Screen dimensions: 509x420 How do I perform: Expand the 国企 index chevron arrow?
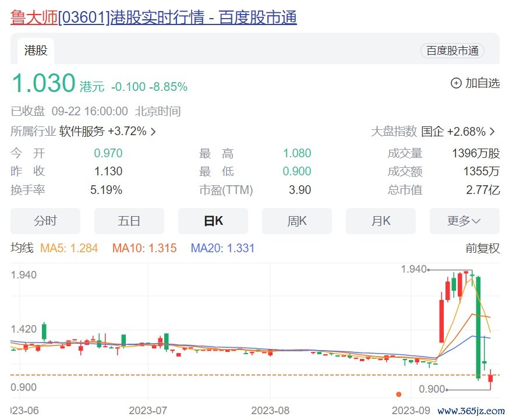tap(493, 132)
